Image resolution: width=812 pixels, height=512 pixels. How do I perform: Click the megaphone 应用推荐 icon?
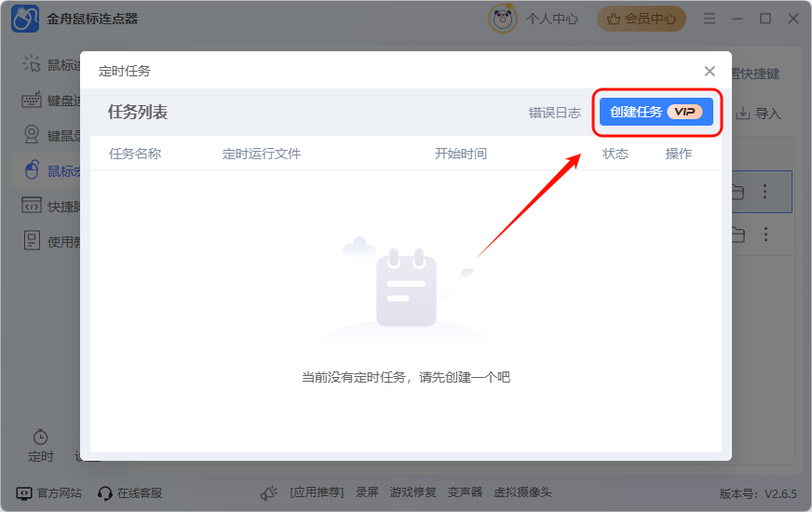[x=269, y=492]
